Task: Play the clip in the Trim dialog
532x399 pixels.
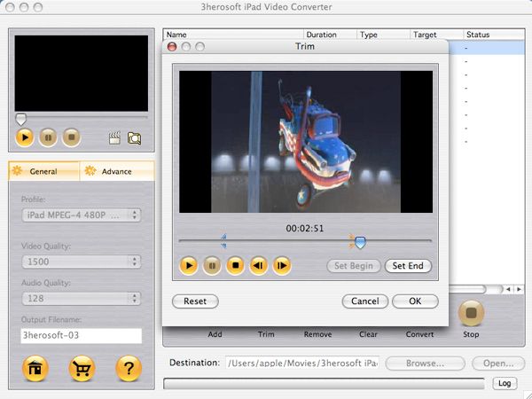Action: click(x=189, y=265)
